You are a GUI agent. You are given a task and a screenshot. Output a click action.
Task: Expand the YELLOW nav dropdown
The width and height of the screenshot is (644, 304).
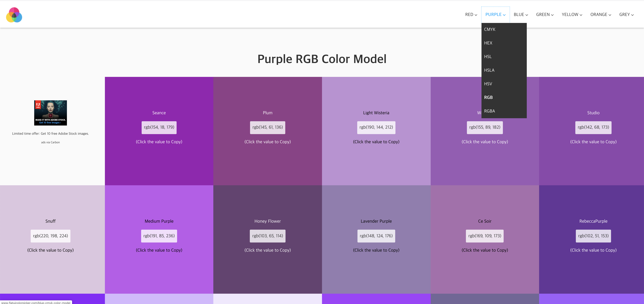[572, 14]
